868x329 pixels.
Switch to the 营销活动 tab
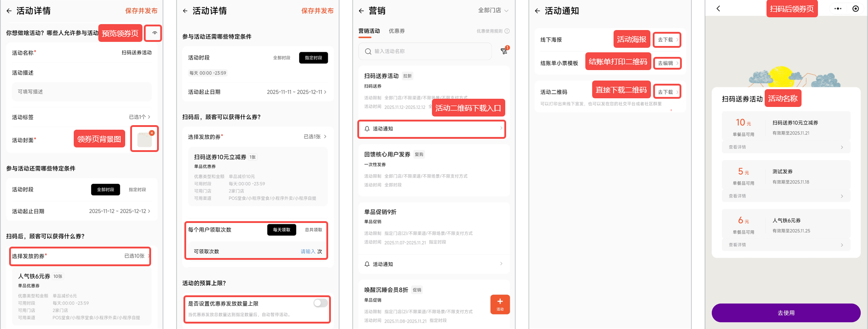pos(369,31)
